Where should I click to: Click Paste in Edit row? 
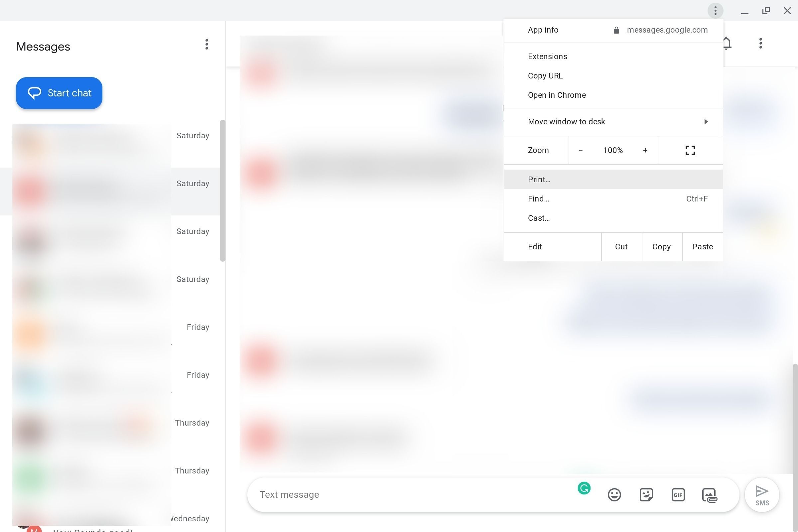pos(702,247)
